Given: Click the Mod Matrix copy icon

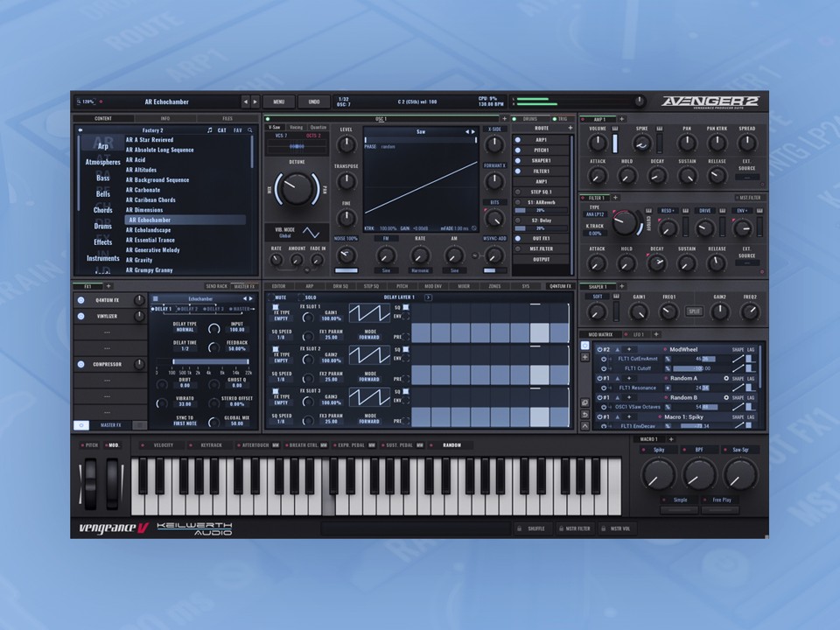Looking at the screenshot, I should click(x=584, y=402).
